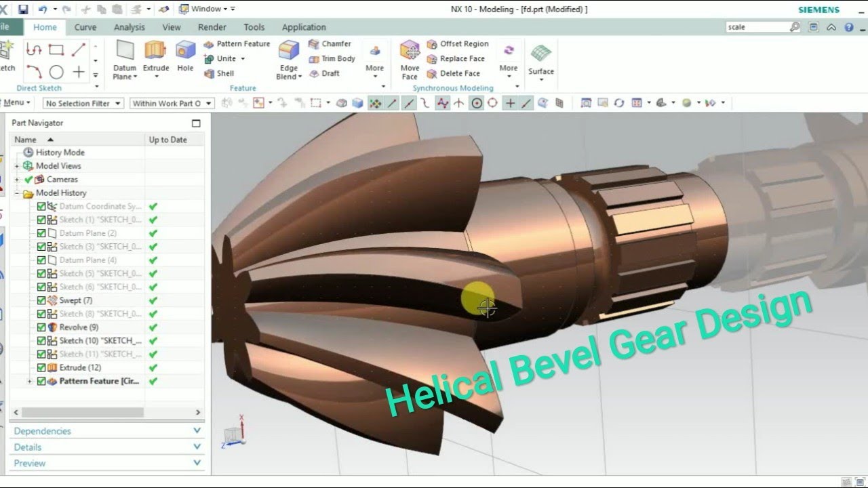Click the Edge Blend tool icon

coord(289,51)
